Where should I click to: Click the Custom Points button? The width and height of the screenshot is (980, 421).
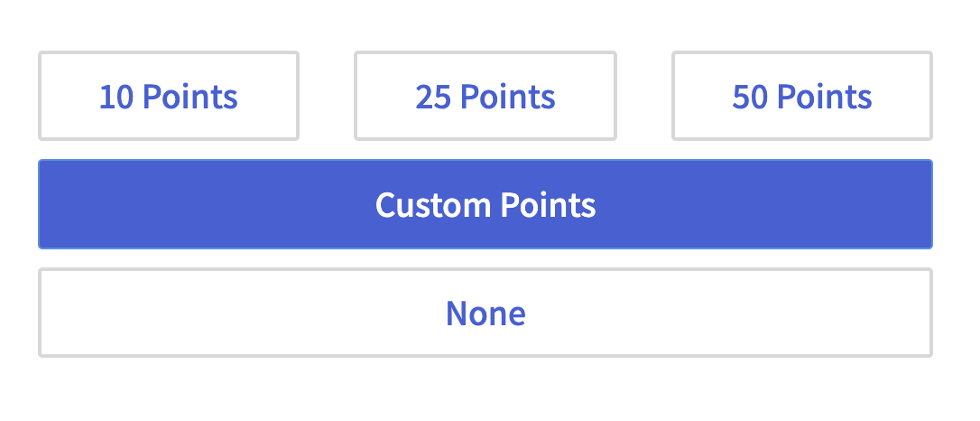485,204
